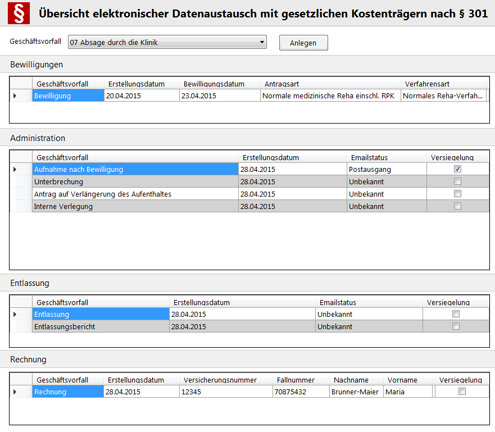Open the Entlassungsbericht entry
495x432 pixels.
point(65,327)
